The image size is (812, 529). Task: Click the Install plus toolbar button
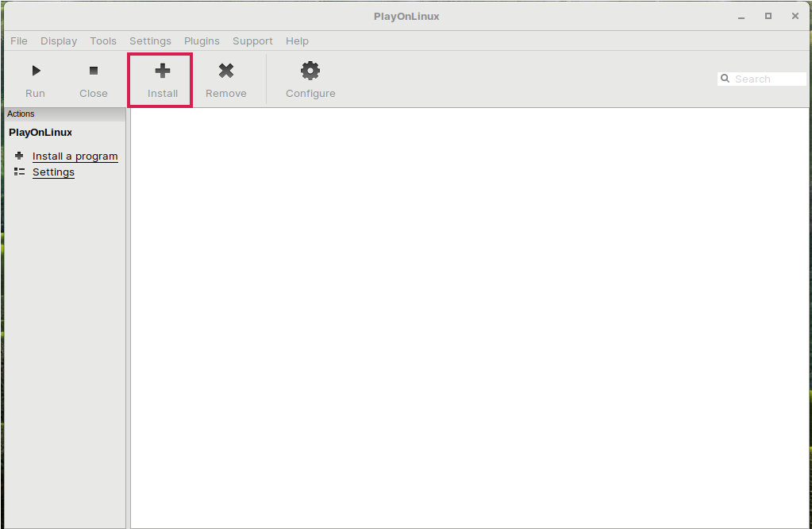[162, 79]
